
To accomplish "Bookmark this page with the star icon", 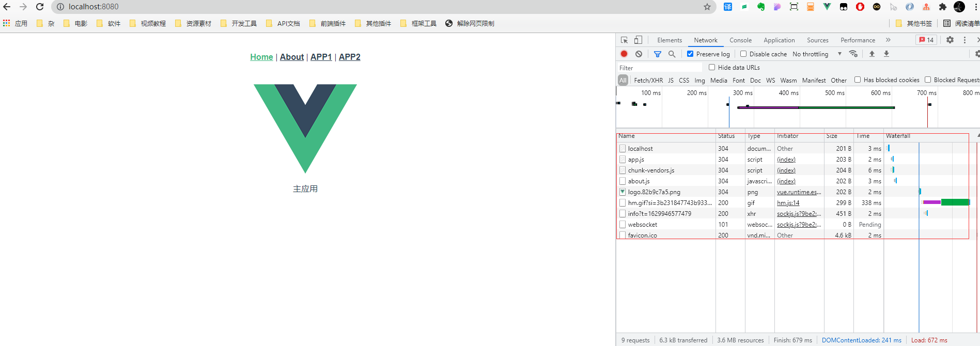I will (x=707, y=7).
